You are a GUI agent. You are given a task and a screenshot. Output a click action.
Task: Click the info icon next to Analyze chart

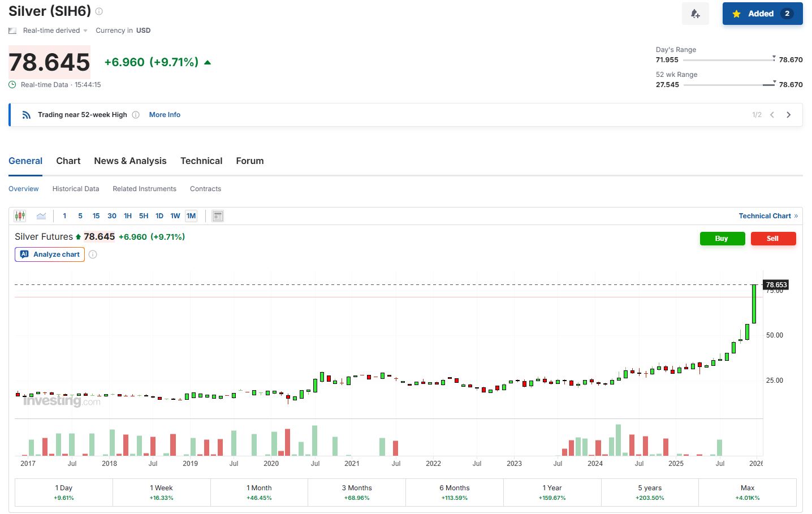pos(93,254)
